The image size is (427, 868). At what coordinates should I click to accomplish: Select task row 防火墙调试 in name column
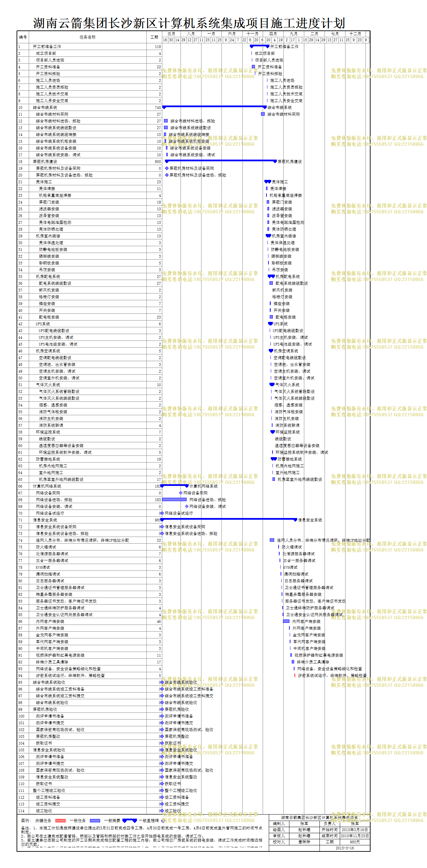(87, 547)
